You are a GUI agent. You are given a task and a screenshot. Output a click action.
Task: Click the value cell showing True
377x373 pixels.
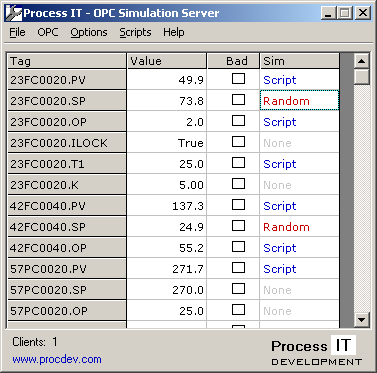(167, 142)
